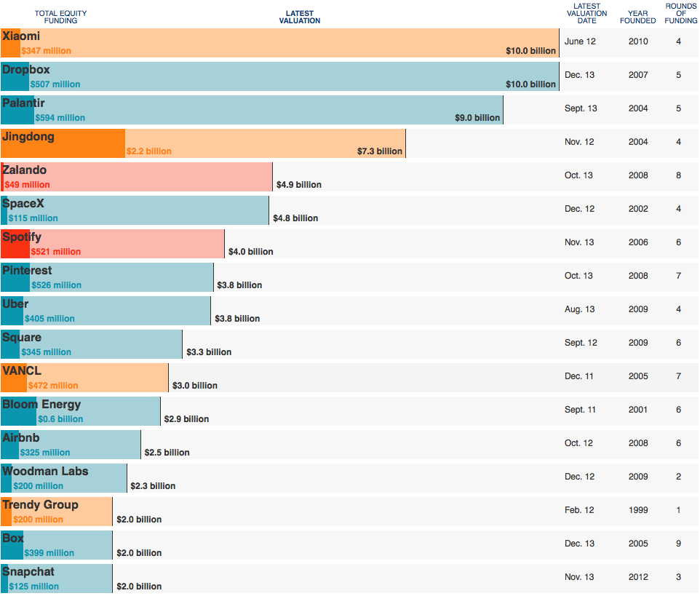Image resolution: width=700 pixels, height=596 pixels.
Task: Click the LATEST VALUATION column header
Action: pos(300,17)
